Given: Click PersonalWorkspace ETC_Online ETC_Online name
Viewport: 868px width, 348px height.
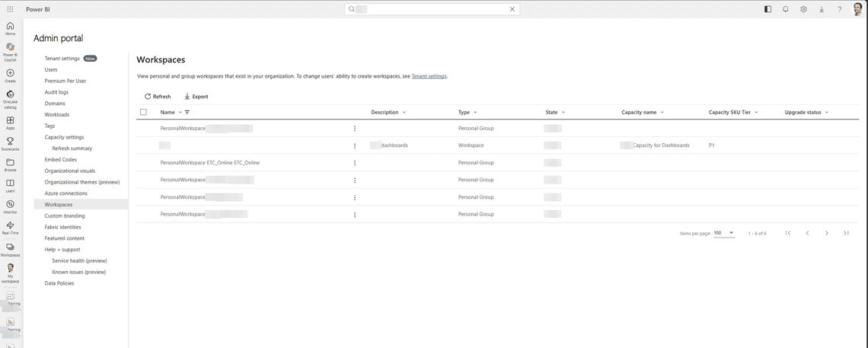Looking at the screenshot, I should click(210, 163).
